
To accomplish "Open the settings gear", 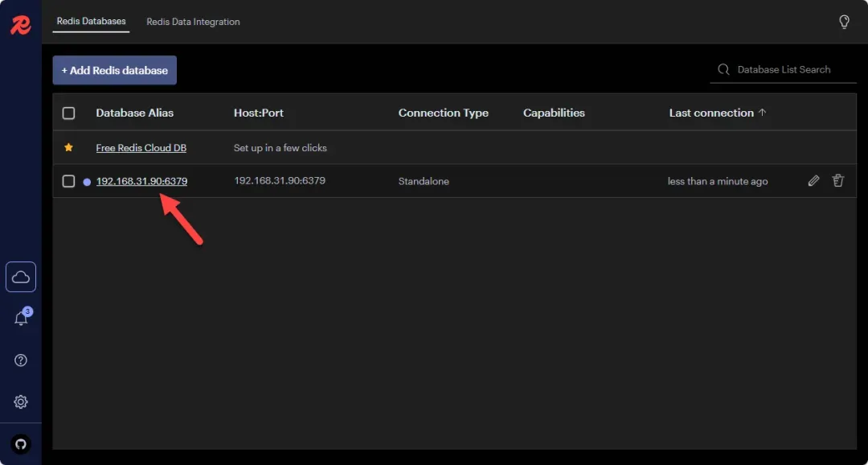I will pyautogui.click(x=20, y=401).
